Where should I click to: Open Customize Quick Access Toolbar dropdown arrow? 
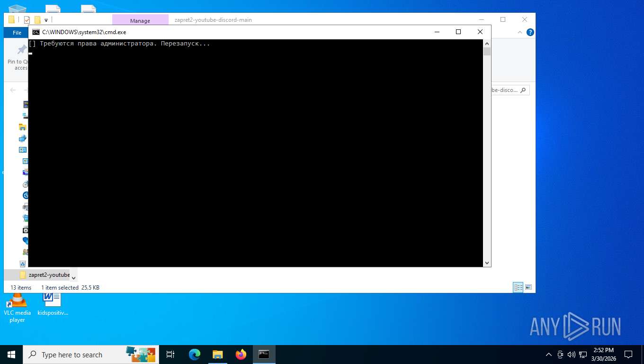pyautogui.click(x=46, y=20)
